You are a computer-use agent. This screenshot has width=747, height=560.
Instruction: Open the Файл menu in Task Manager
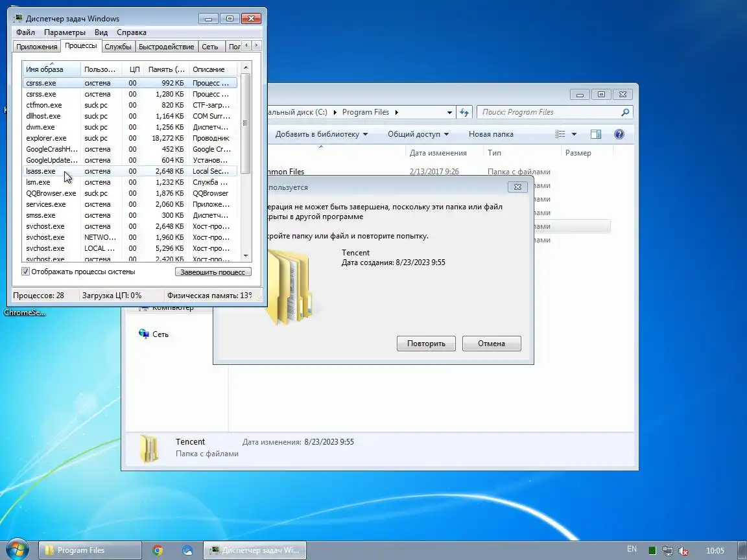[25, 32]
